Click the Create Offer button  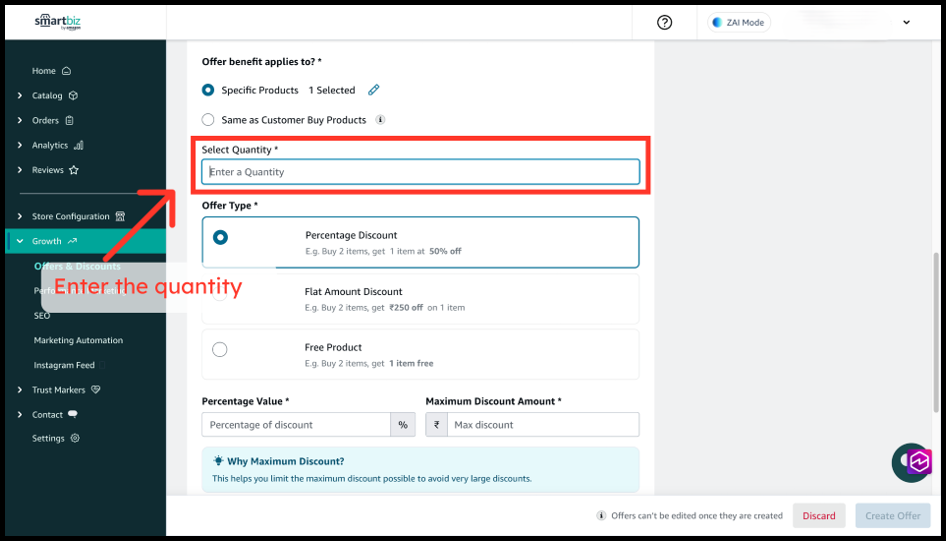tap(892, 516)
